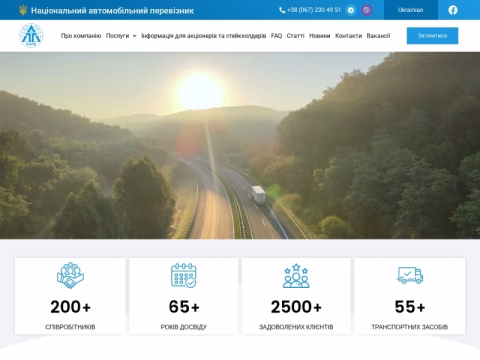The image size is (480, 360).
Task: Click the Зв'язатися button
Action: coord(432,36)
